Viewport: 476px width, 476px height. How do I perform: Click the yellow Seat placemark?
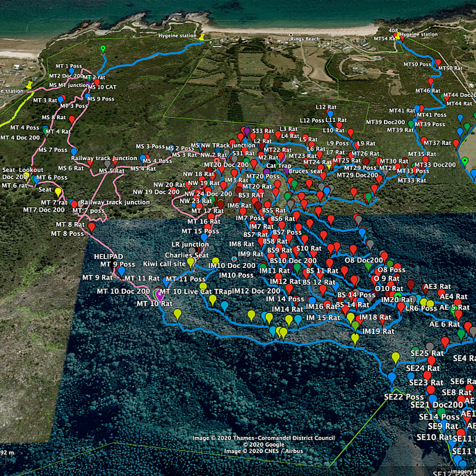pyautogui.click(x=58, y=191)
